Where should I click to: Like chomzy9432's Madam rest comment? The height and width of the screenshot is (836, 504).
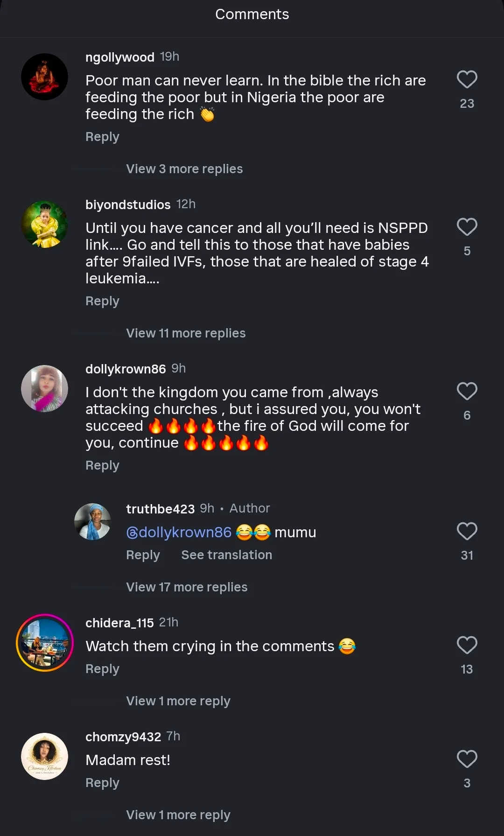467,759
